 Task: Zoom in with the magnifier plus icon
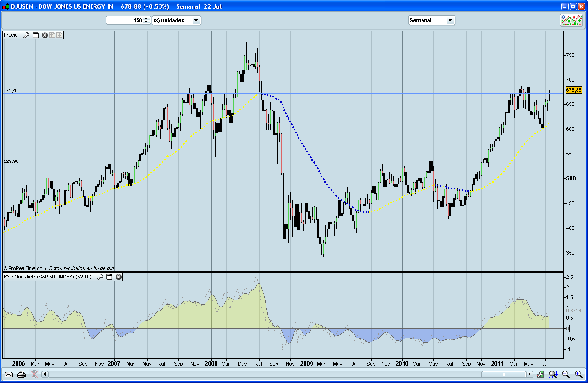coord(578,374)
